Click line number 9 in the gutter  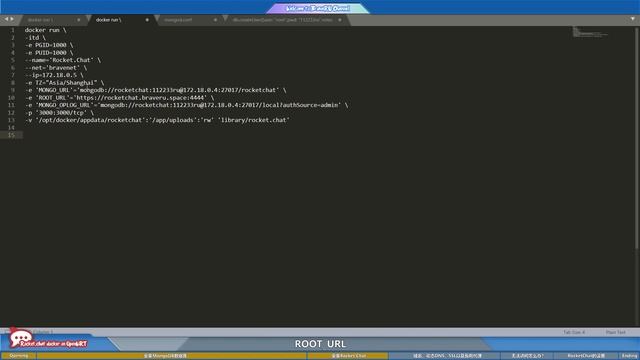(13, 90)
